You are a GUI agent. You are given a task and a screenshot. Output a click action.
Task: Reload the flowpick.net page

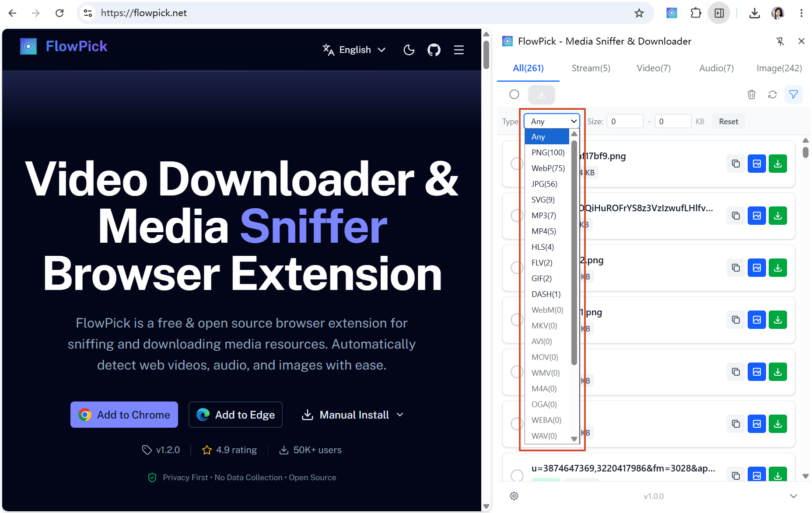[x=59, y=13]
